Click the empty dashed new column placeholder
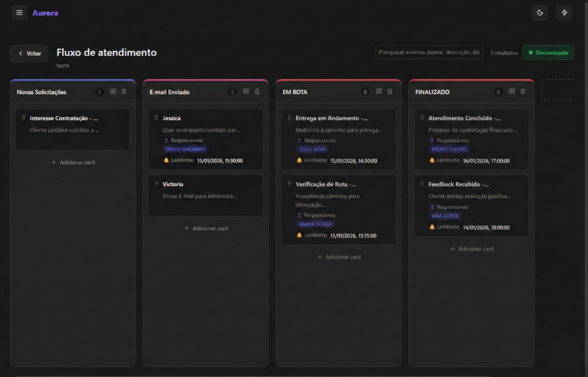This screenshot has width=588, height=377. [558, 90]
